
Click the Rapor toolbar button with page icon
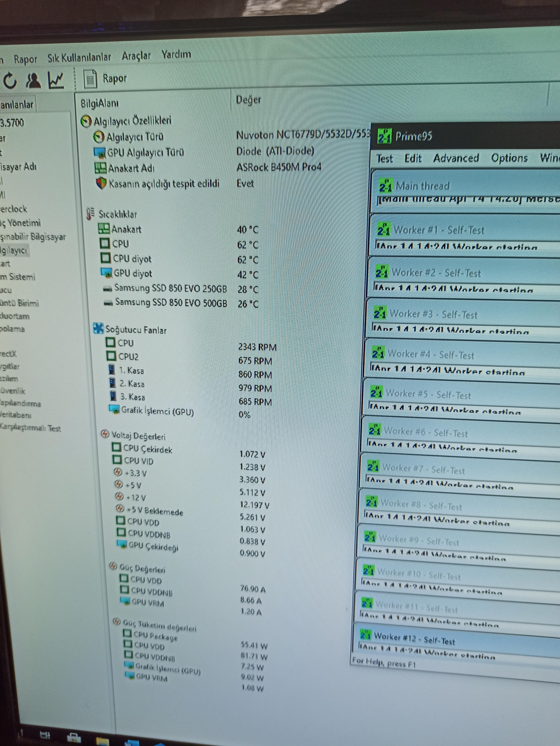pyautogui.click(x=105, y=79)
